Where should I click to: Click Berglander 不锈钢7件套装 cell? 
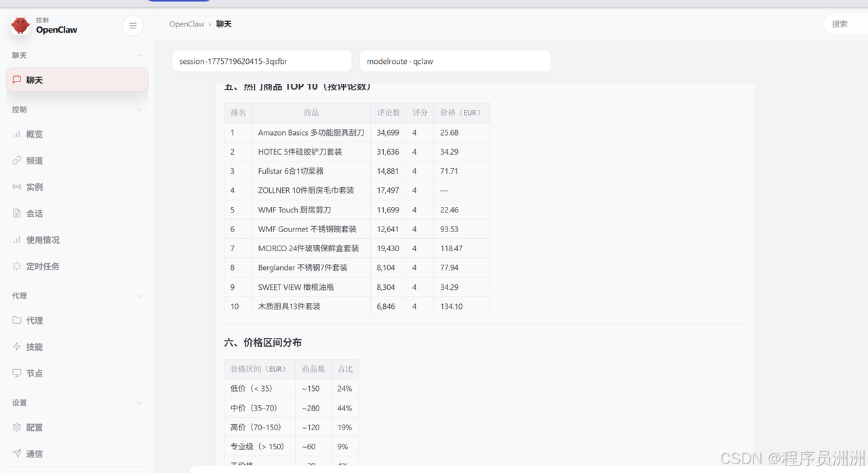(311, 268)
